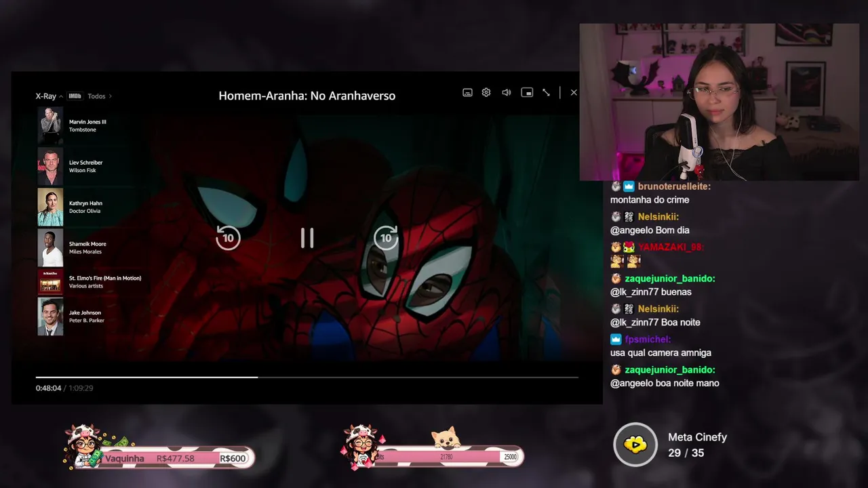This screenshot has height=488, width=868.
Task: Open the Todos X-Ray view
Action: click(100, 96)
